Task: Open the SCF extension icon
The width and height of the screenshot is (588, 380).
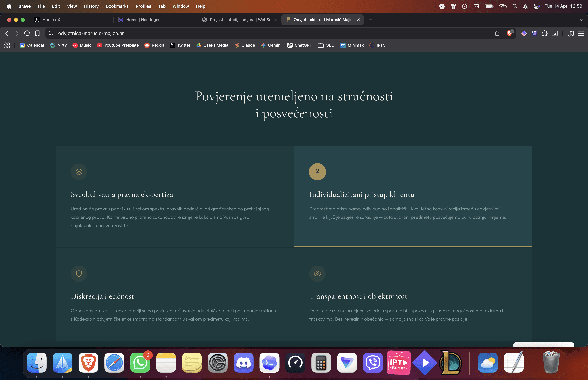Action: coord(534,33)
